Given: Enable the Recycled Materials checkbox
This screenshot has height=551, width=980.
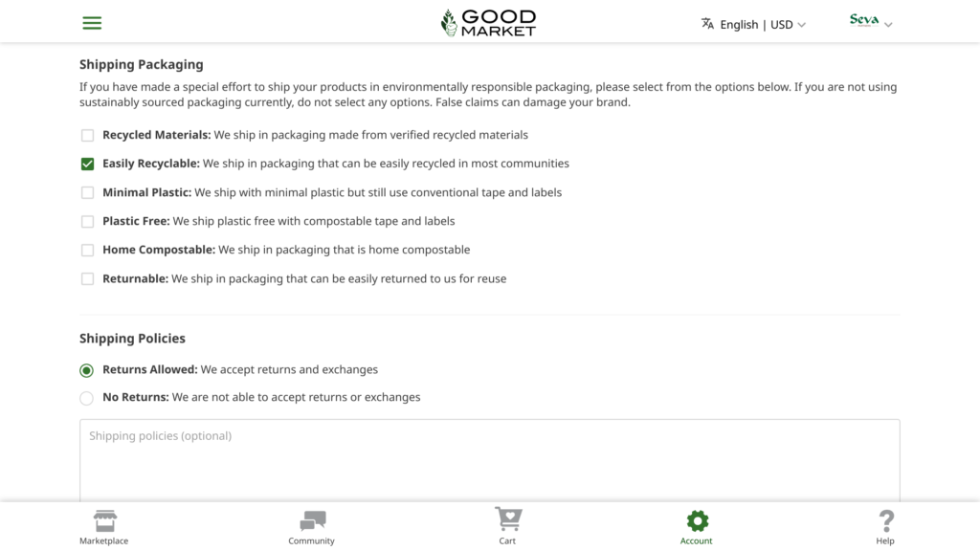Looking at the screenshot, I should [87, 136].
